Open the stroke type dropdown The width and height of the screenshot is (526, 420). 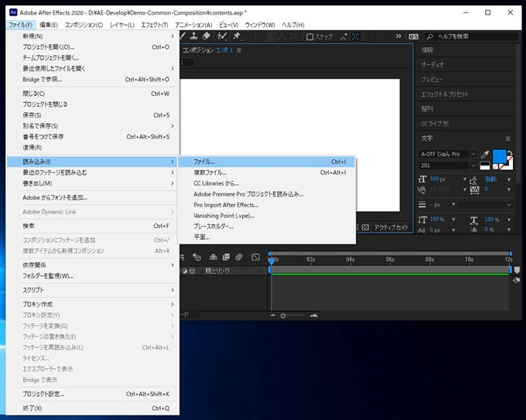486,205
